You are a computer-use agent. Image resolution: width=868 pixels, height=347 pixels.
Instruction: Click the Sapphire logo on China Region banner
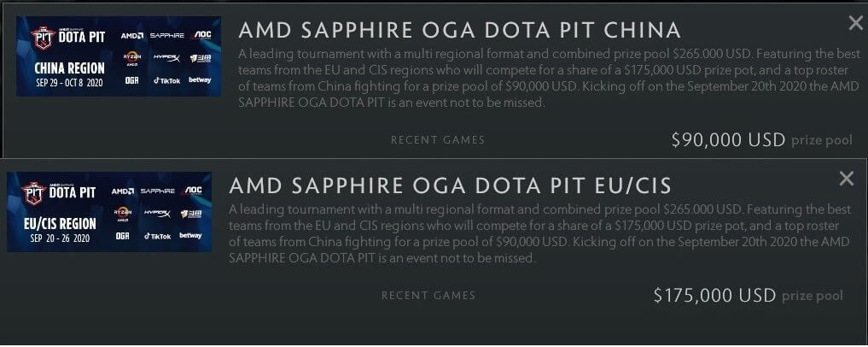[166, 36]
